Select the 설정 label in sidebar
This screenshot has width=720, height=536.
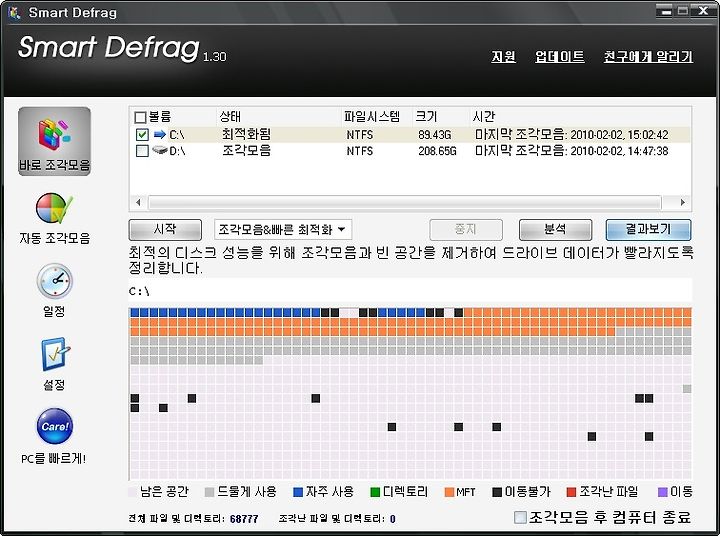coord(54,384)
